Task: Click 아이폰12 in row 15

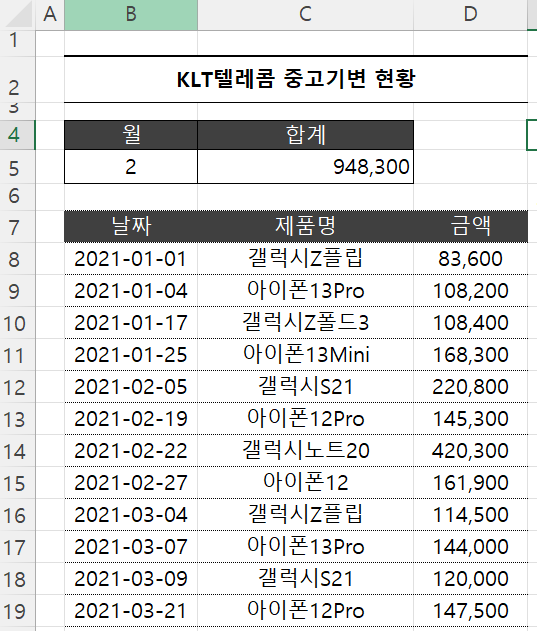Action: click(x=305, y=483)
